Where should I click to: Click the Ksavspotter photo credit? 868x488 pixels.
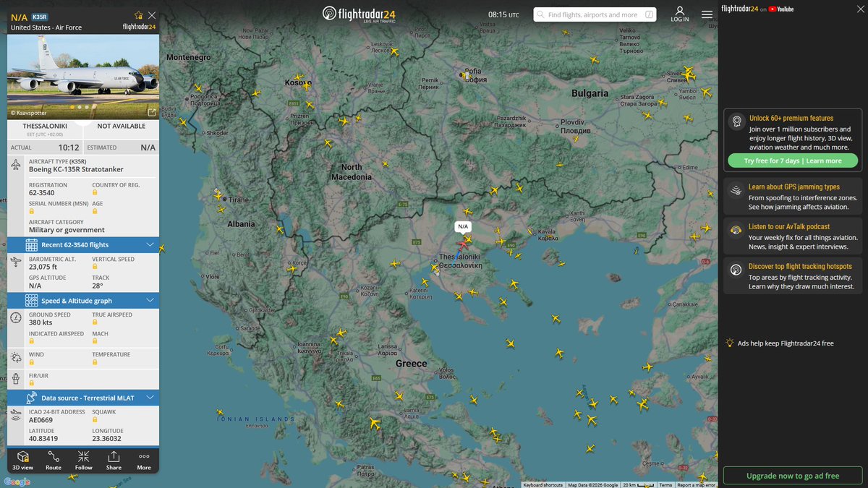tap(29, 113)
